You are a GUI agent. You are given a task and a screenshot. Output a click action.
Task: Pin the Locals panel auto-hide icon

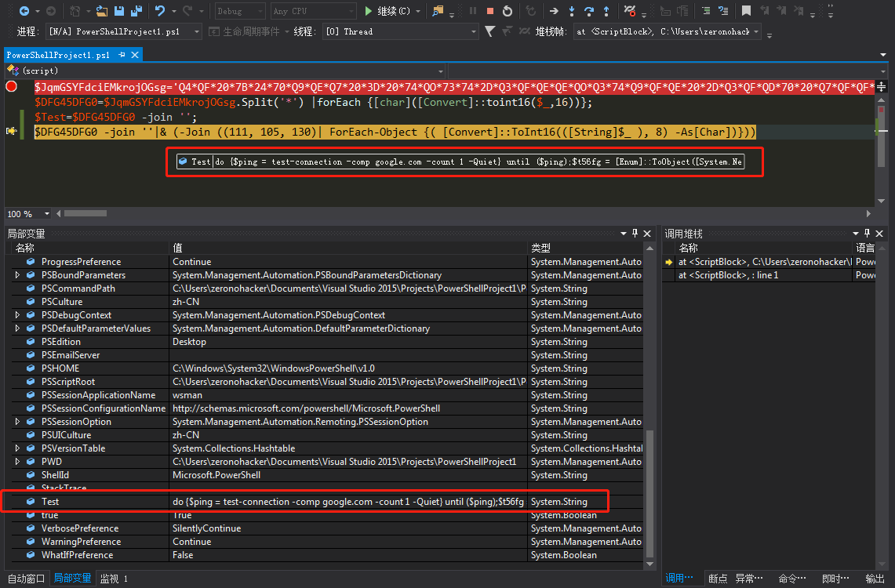(635, 234)
